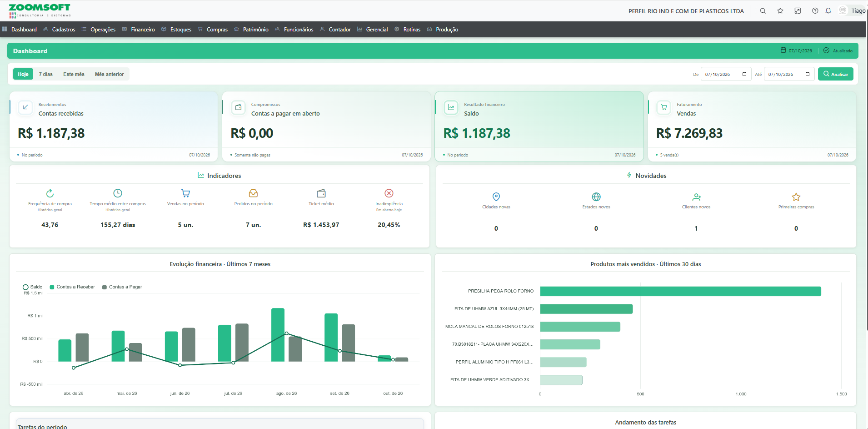Open the Compras menu
The image size is (868, 429).
tap(213, 30)
